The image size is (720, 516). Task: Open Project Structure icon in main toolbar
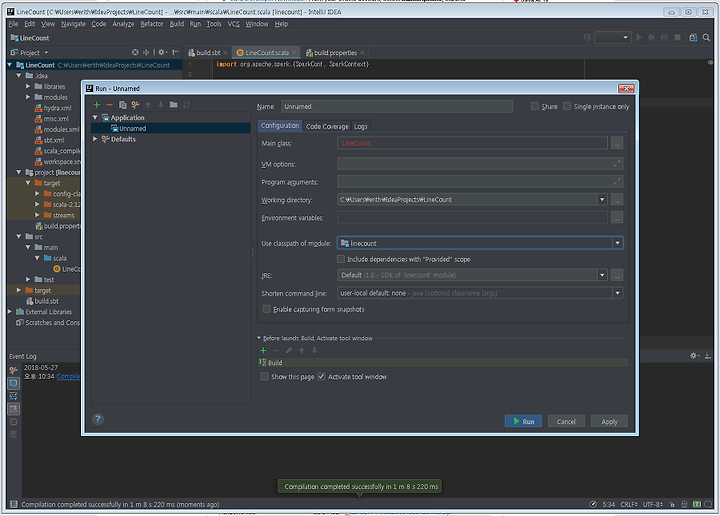[x=693, y=38]
